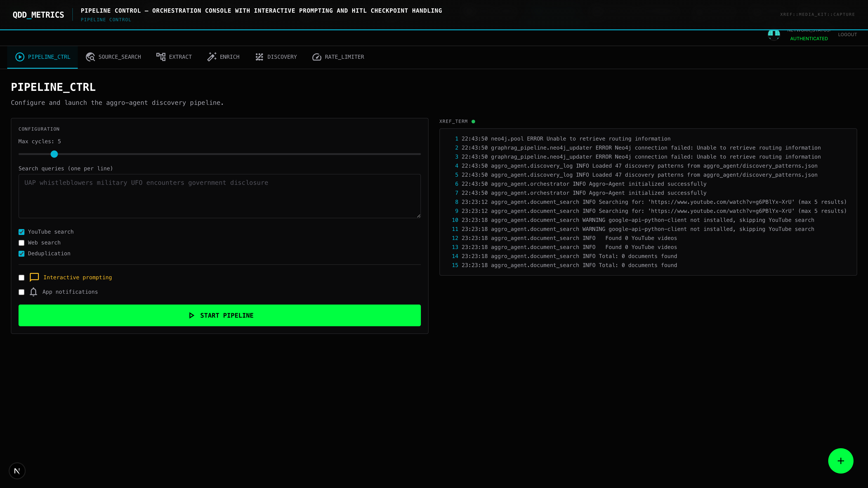Screen dimensions: 868x488
Task: Click the PIPELINE_CTRL play-circle tab icon
Action: pos(20,57)
